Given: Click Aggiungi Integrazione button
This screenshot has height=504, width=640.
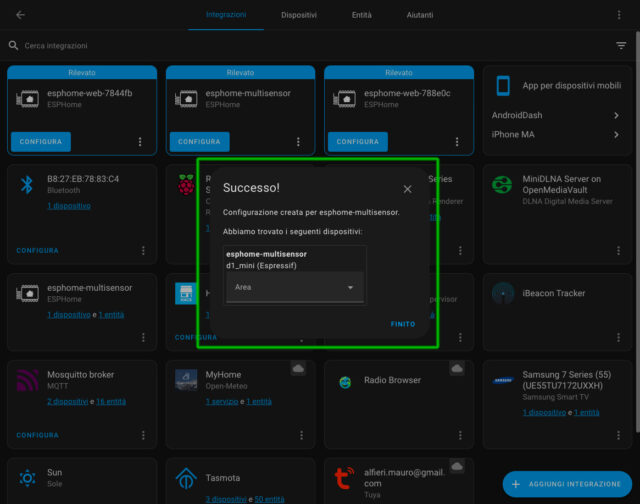Looking at the screenshot, I should pos(567,484).
